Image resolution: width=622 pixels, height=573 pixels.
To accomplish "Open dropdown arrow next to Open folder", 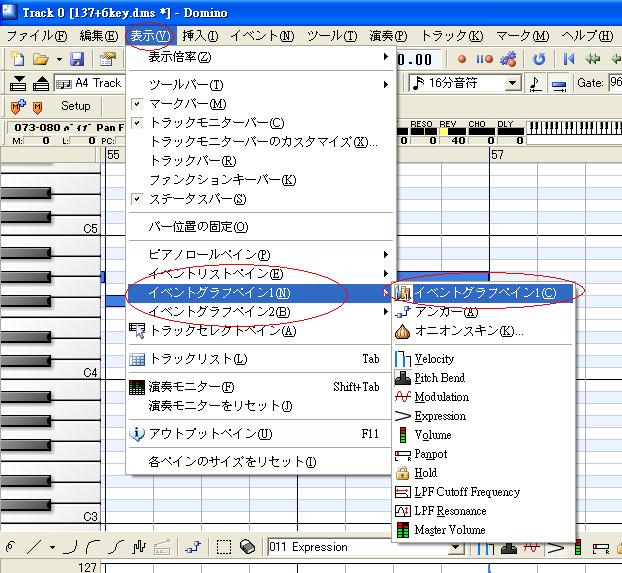I will [x=60, y=60].
